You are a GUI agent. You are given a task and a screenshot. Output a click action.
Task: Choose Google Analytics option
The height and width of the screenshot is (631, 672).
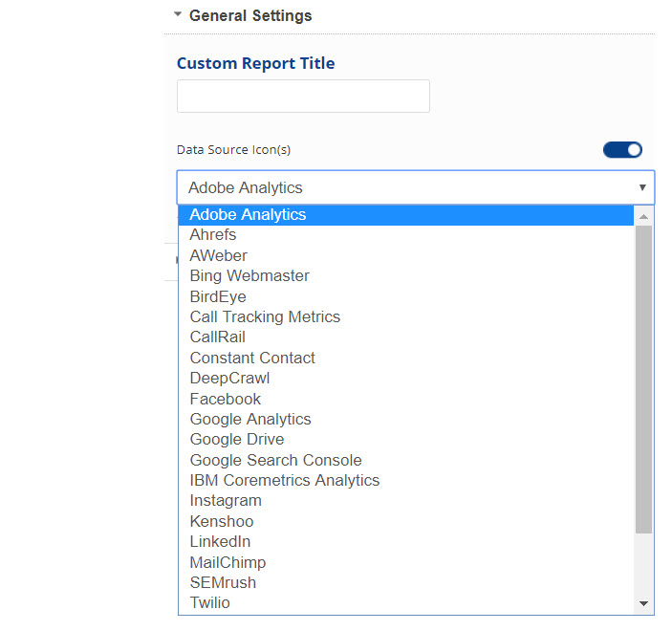(250, 419)
